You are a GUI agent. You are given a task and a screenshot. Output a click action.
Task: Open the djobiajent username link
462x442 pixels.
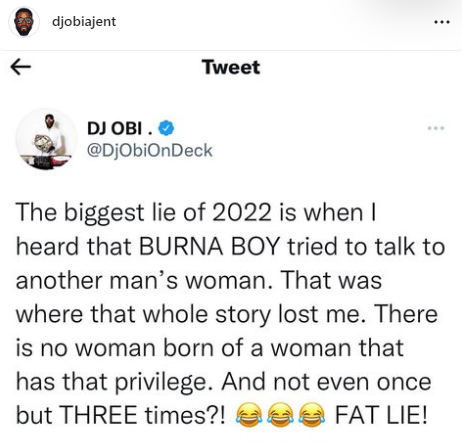(x=84, y=22)
